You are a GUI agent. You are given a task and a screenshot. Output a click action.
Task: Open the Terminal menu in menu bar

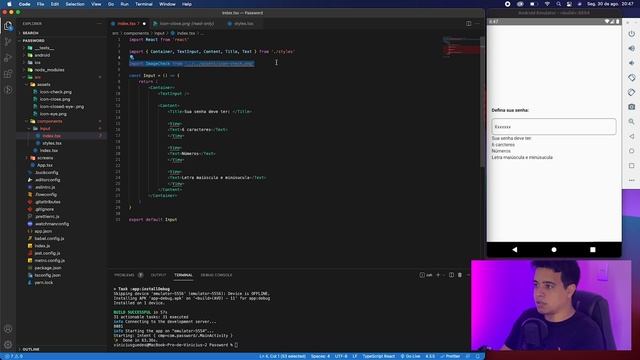tap(144, 4)
